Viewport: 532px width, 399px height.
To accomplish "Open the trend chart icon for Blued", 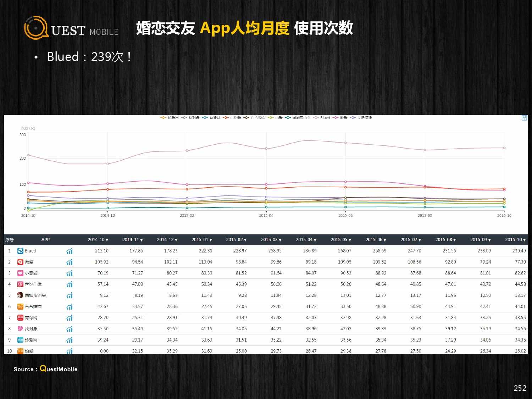I will pos(70,251).
